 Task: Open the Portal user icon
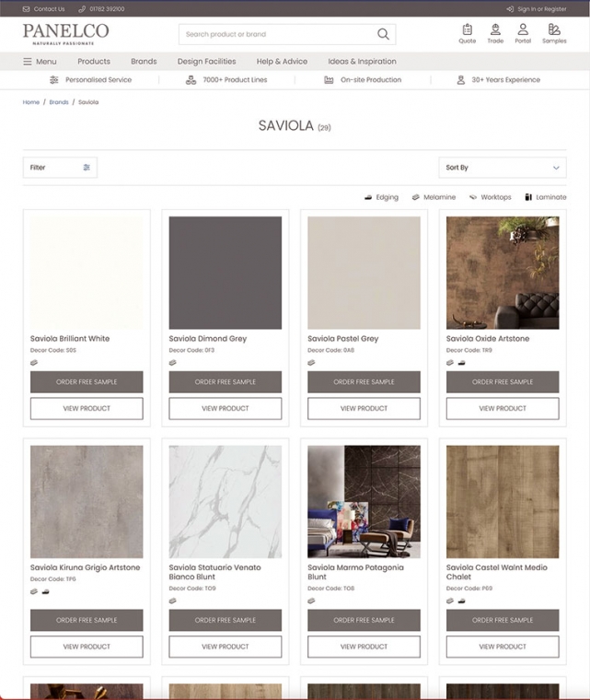[523, 29]
